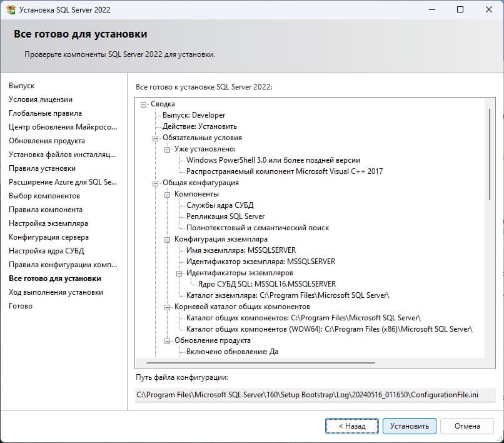Select the Действие: Установить tree row
The width and height of the screenshot is (504, 443).
[x=199, y=127]
